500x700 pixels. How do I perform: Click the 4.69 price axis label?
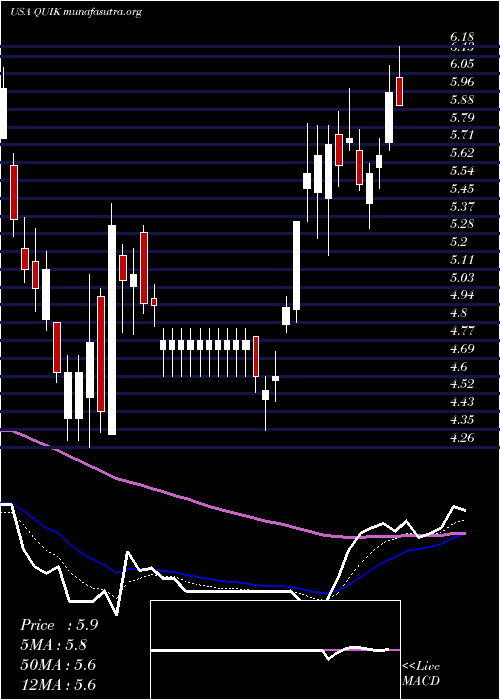(x=462, y=348)
